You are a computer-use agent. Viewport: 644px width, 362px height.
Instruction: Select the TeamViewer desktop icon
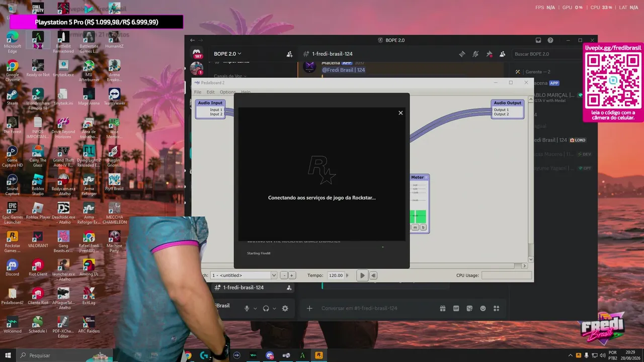point(114,97)
